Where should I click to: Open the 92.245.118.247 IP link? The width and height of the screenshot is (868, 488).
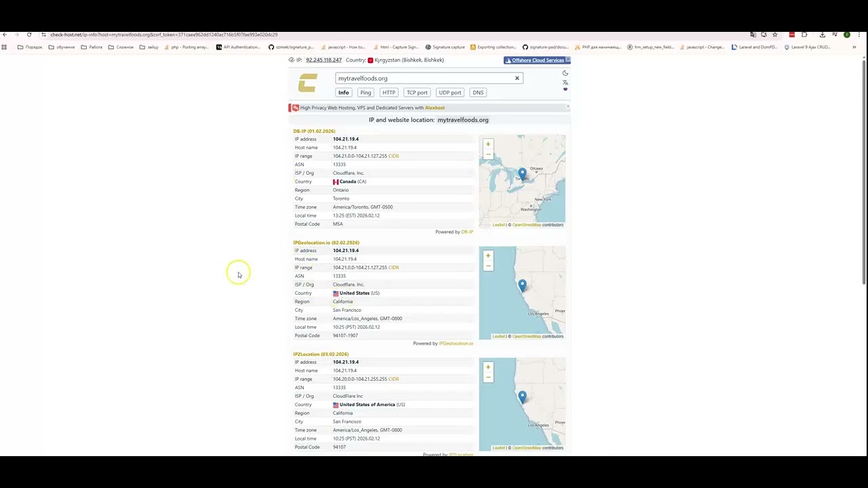[323, 60]
